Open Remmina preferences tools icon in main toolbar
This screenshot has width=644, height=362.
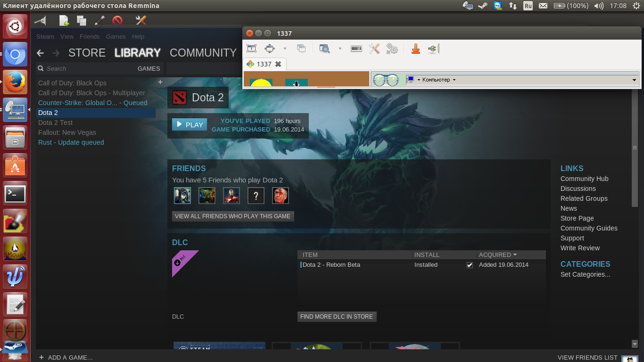141,20
